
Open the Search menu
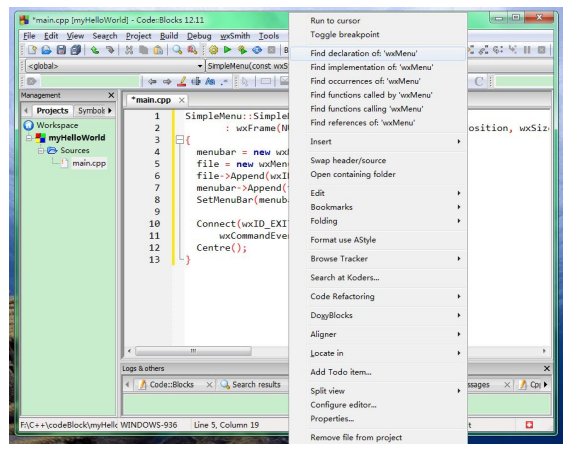(105, 36)
